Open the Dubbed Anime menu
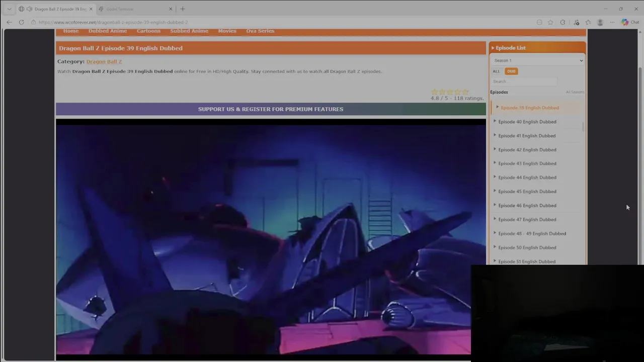 [x=108, y=31]
